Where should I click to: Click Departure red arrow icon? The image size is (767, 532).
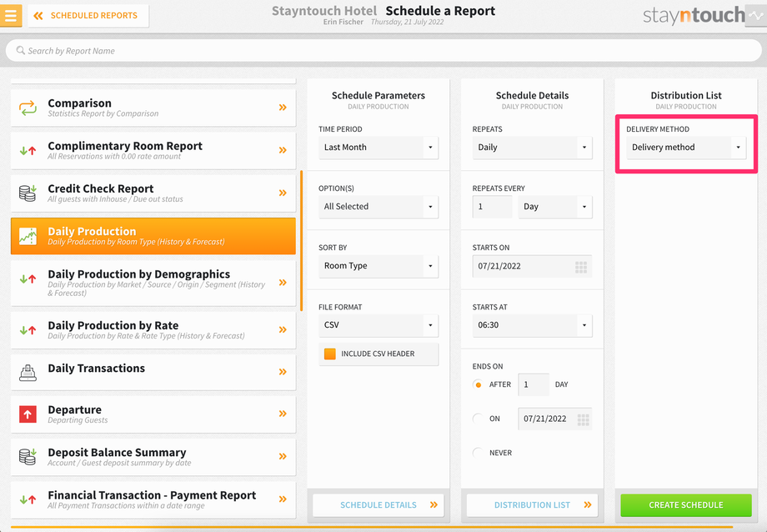coord(28,414)
